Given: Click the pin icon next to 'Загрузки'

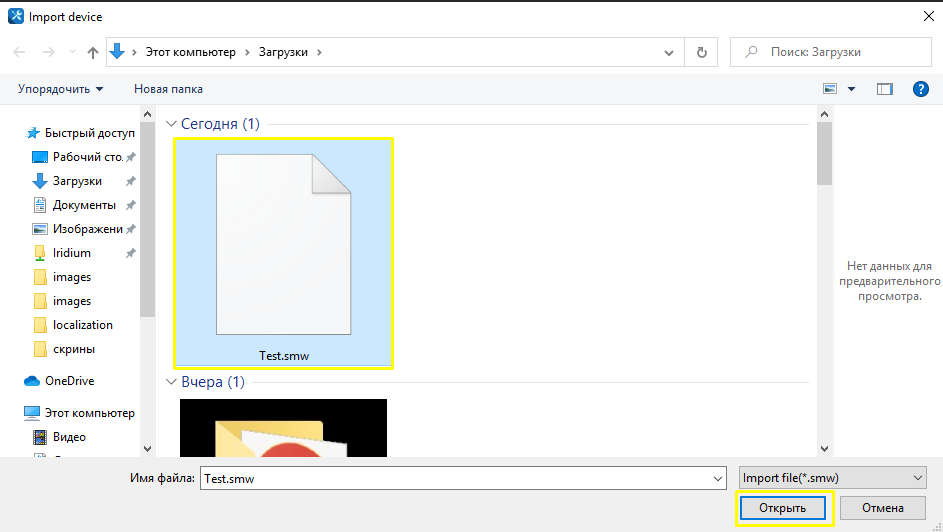Looking at the screenshot, I should pos(130,181).
